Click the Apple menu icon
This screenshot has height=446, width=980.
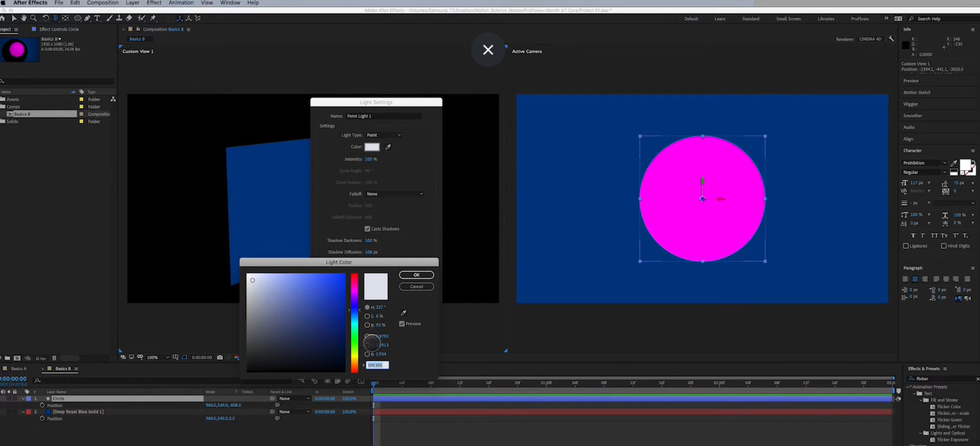coord(4,3)
